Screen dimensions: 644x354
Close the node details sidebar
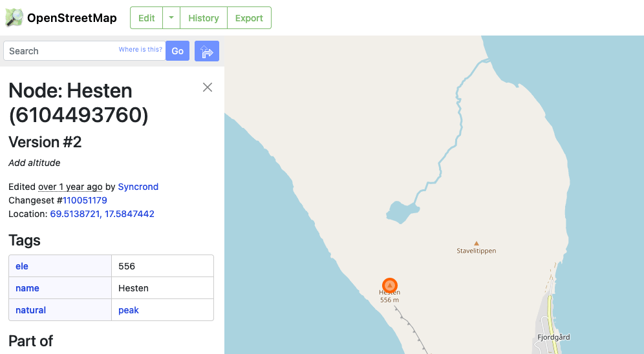[x=208, y=87]
